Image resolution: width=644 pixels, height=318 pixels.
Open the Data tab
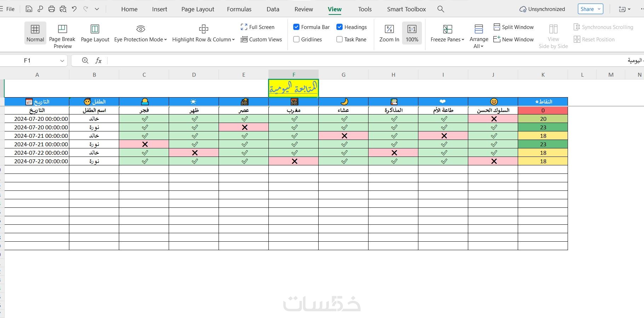[273, 9]
